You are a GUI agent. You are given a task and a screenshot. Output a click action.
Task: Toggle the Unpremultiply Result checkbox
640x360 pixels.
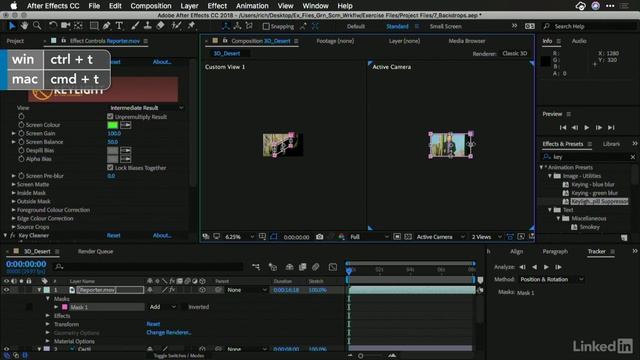pyautogui.click(x=110, y=117)
